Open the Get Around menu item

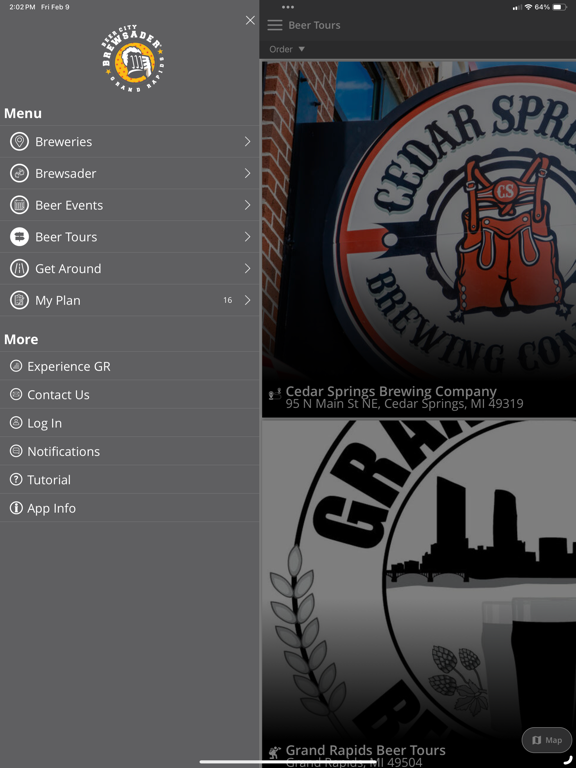[129, 268]
